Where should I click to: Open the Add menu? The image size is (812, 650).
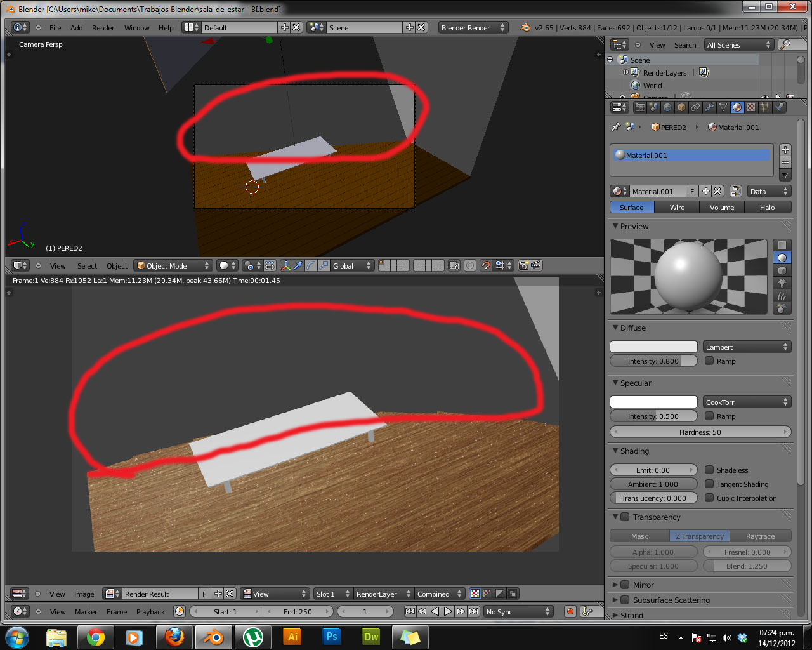(76, 27)
